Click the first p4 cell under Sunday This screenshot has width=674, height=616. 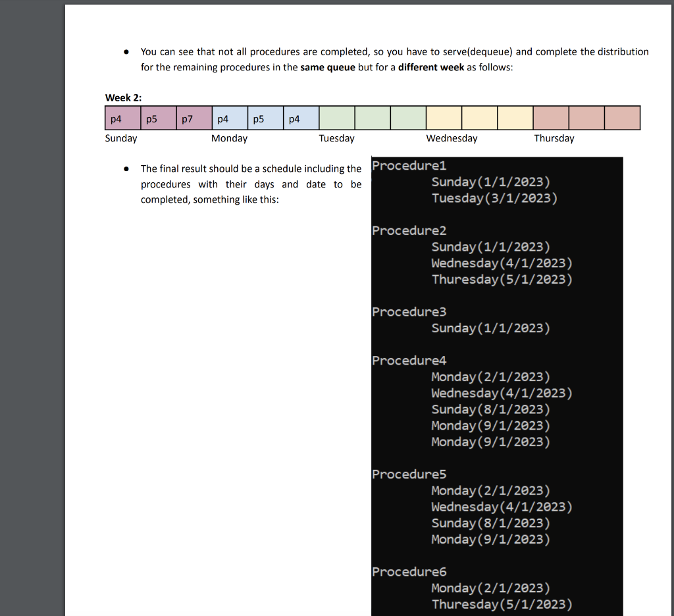(x=122, y=117)
